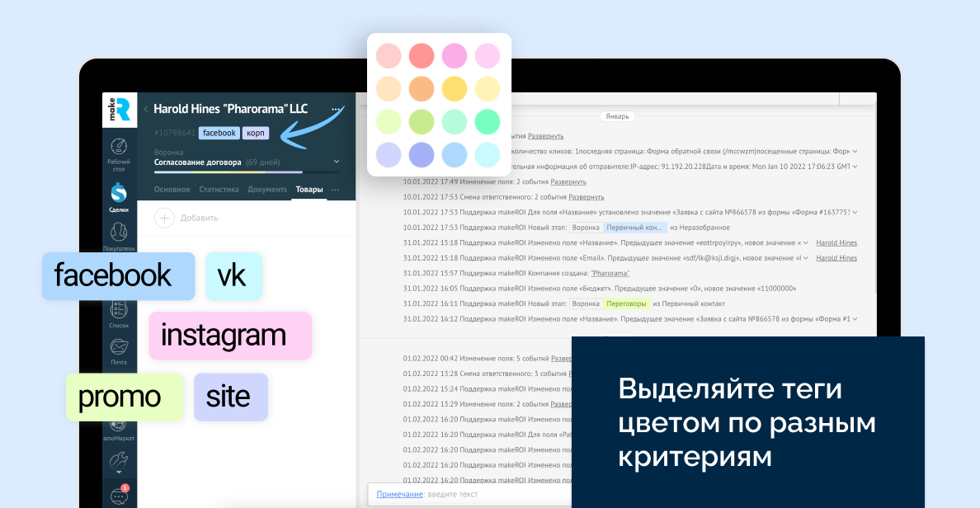Open more tabs via dots after Товары
Image resolution: width=980 pixels, height=508 pixels.
coord(336,190)
